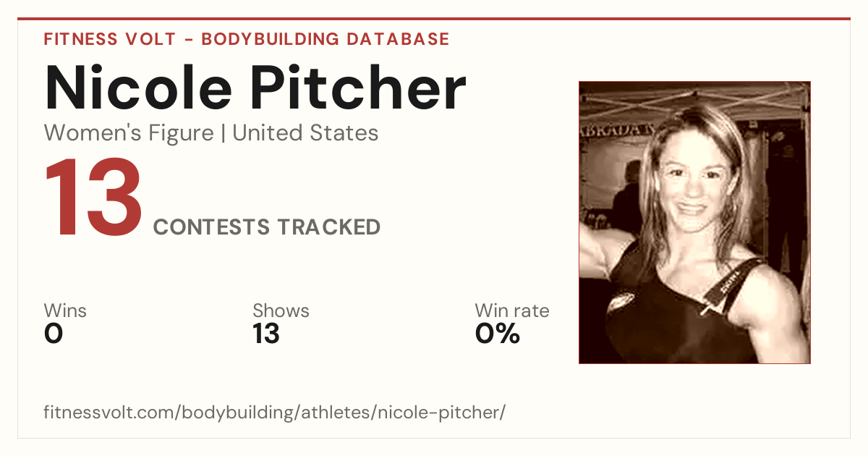The height and width of the screenshot is (456, 868).
Task: Select the United States country text
Action: (x=305, y=133)
